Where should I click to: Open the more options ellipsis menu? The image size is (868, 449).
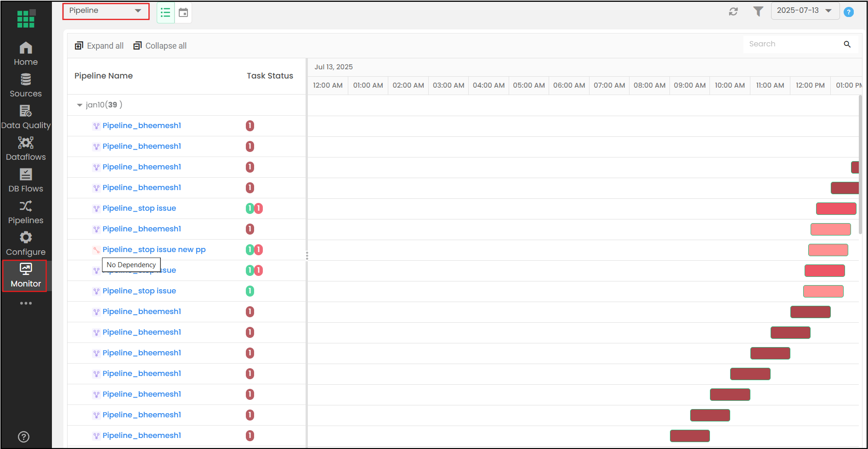coord(26,303)
